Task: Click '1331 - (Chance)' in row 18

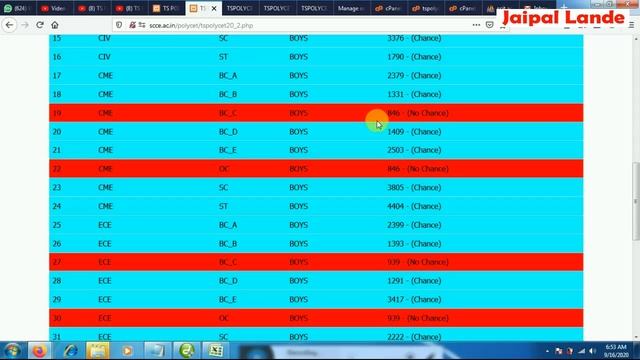Action: (x=414, y=94)
